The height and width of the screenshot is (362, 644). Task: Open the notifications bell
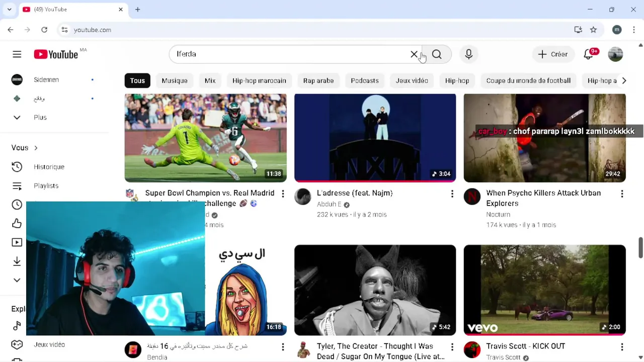click(x=589, y=54)
